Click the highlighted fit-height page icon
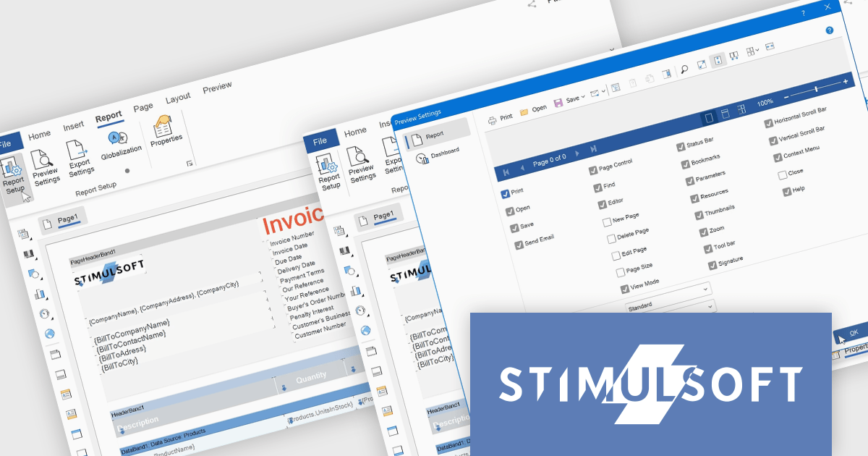The image size is (868, 456). click(718, 60)
